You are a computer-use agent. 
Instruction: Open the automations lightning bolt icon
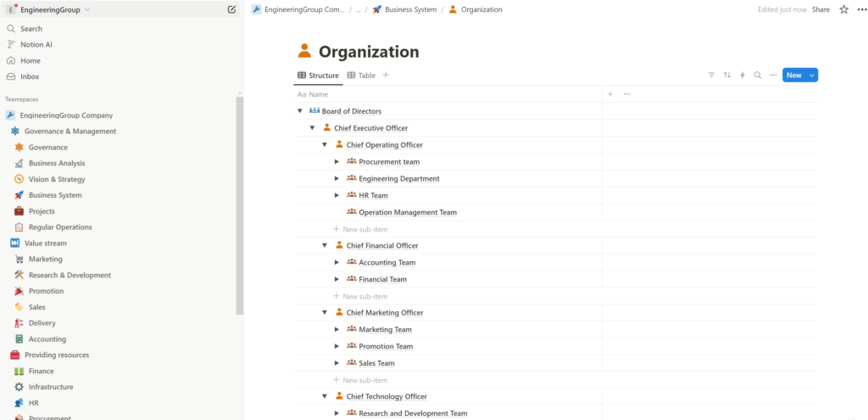click(x=743, y=76)
